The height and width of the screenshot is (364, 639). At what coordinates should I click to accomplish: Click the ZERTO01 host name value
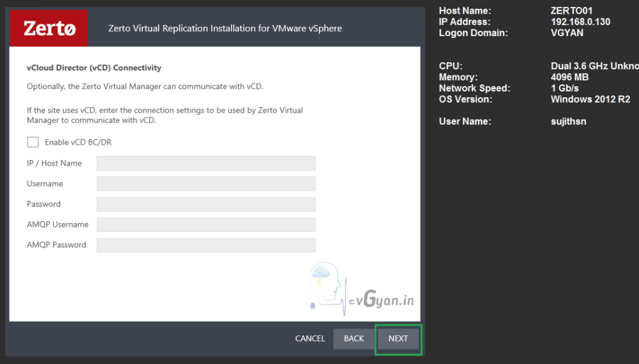coord(570,11)
